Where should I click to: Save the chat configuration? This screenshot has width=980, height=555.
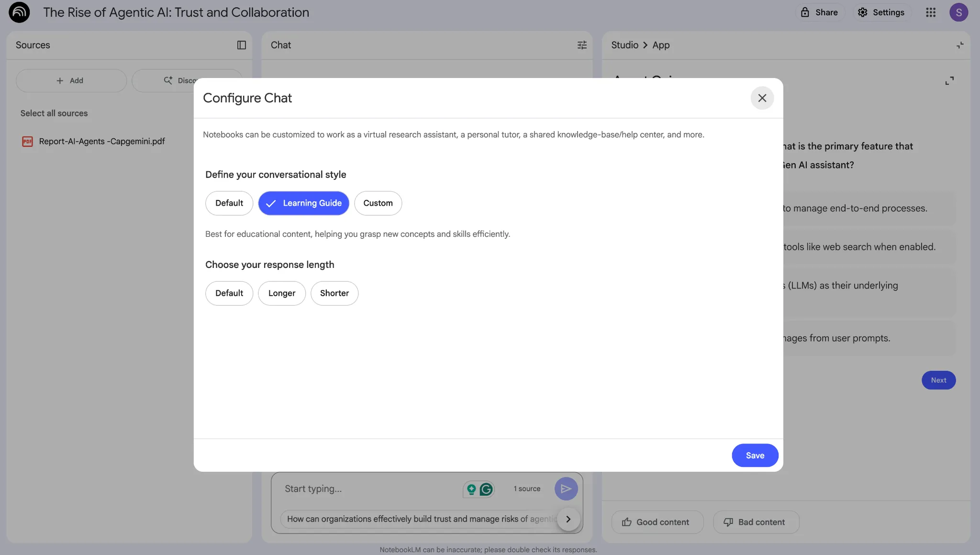click(x=755, y=455)
